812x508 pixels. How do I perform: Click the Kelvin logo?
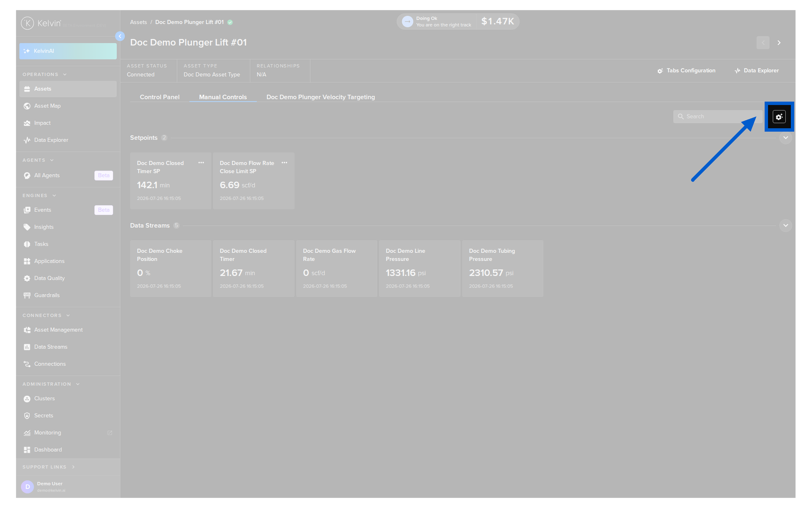pyautogui.click(x=41, y=23)
